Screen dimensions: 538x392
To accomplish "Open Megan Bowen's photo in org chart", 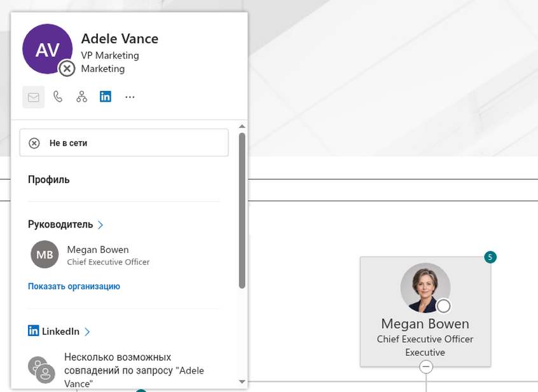I will point(425,288).
